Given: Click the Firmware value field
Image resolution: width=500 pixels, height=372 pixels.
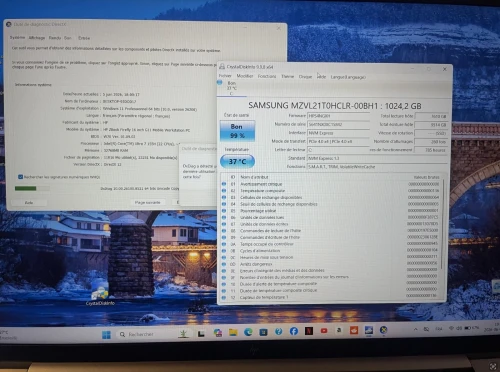Looking at the screenshot, I should coord(338,116).
